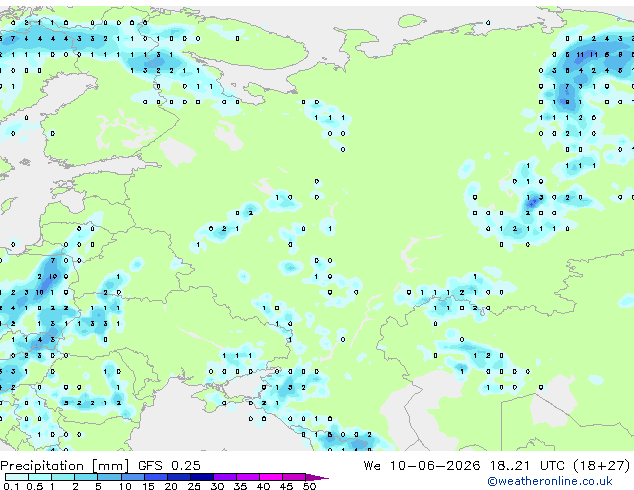Click the '40' legend scale label
The image size is (634, 490).
pos(263,486)
